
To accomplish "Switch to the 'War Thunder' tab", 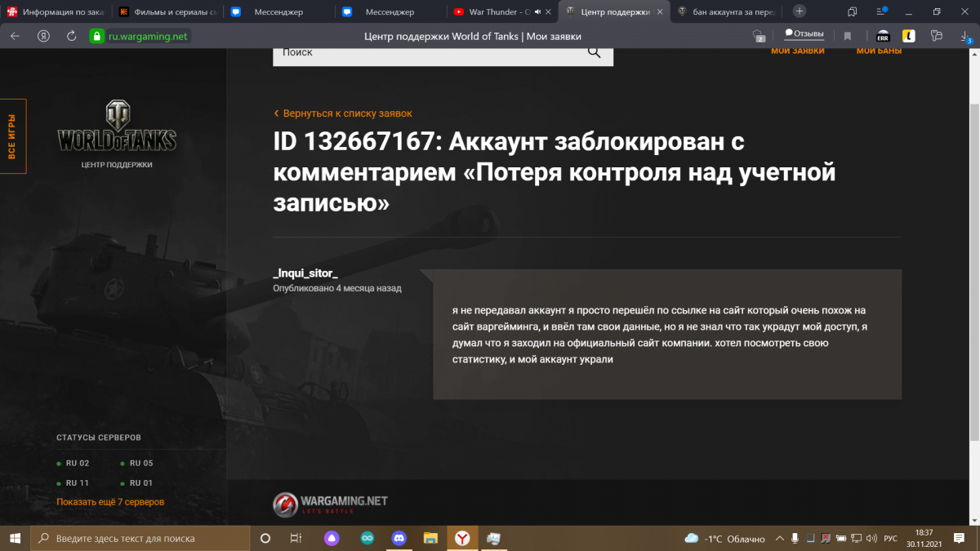I will tap(502, 11).
